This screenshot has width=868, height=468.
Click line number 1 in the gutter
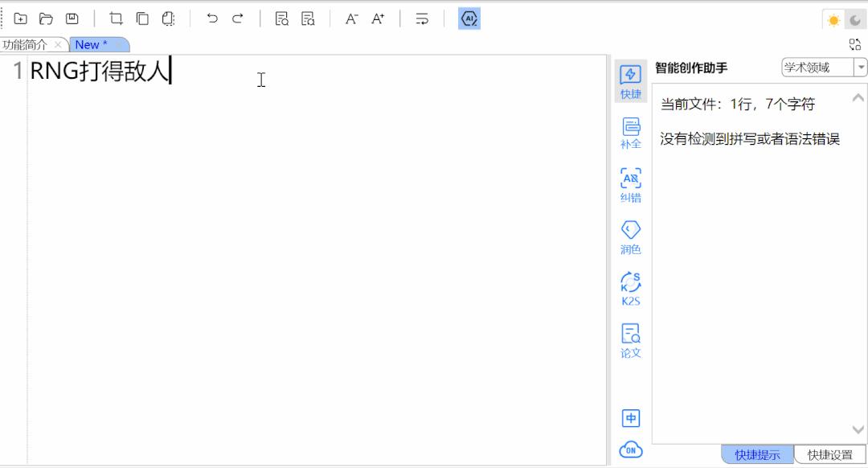pos(18,71)
